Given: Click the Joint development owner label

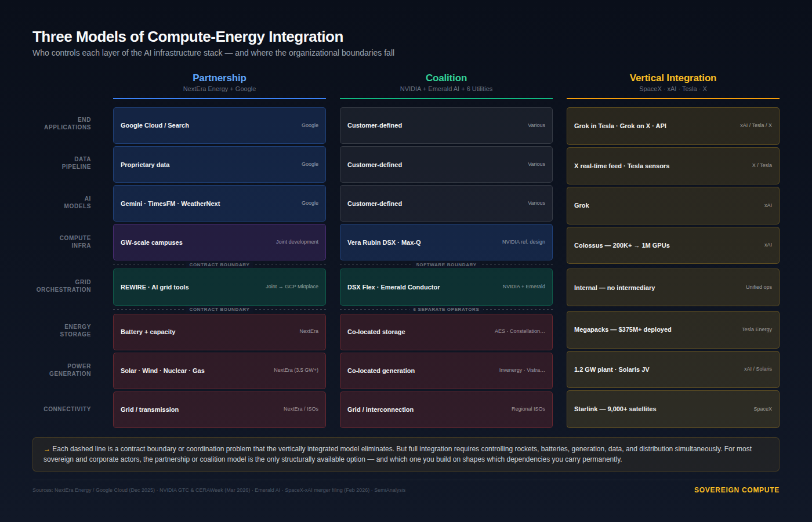Looking at the screenshot, I should (x=297, y=242).
